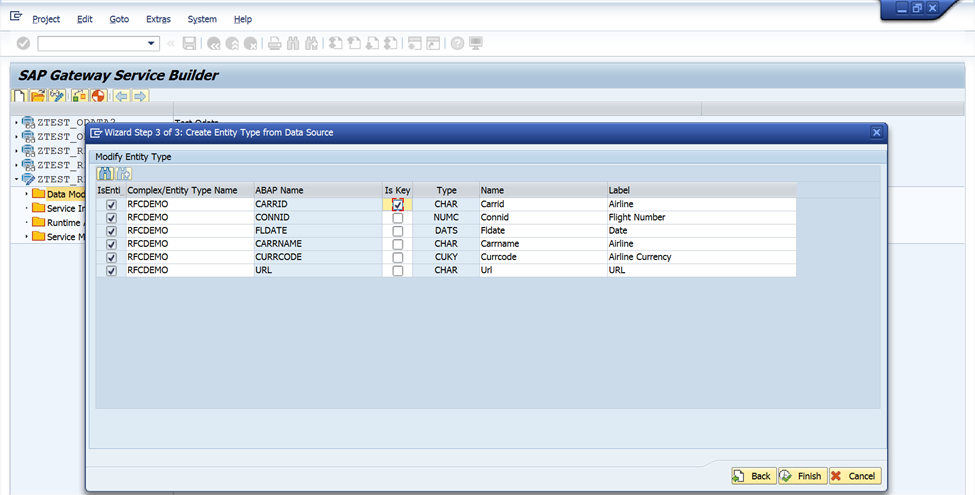Open the Project menu
This screenshot has width=975, height=495.
(x=46, y=19)
